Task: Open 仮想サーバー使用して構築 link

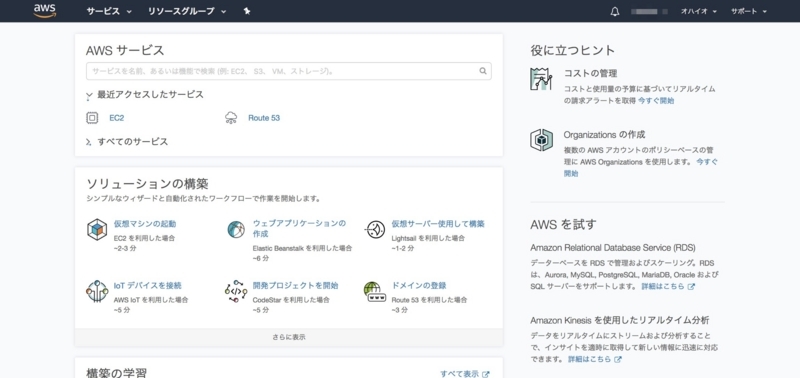Action: (x=438, y=224)
